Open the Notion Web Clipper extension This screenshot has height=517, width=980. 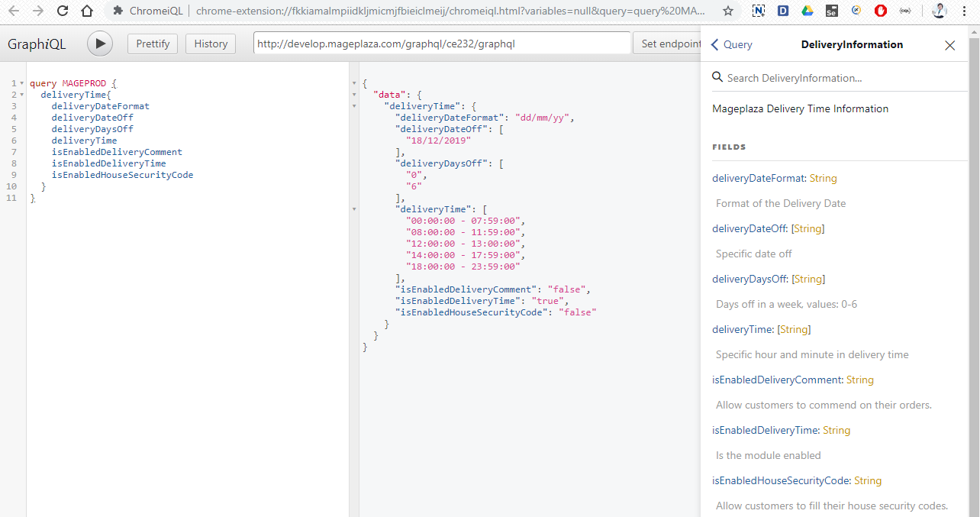pyautogui.click(x=759, y=11)
